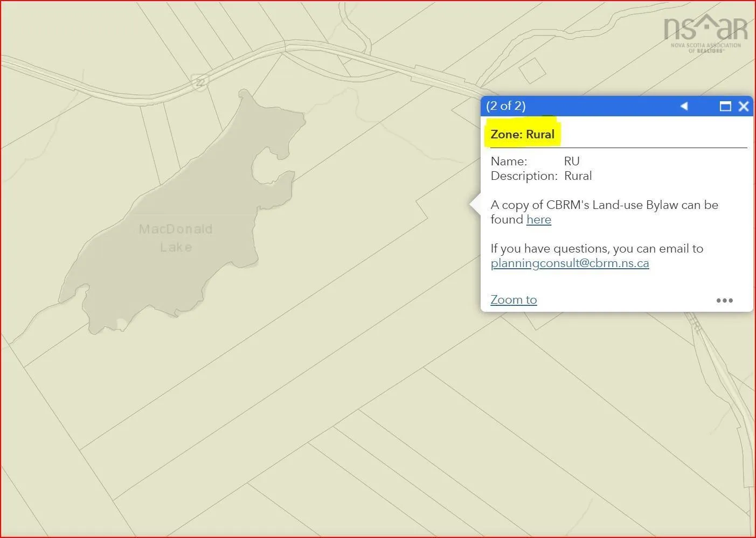
Task: Select the small diamond-shaped parcel on map
Action: click(x=532, y=71)
